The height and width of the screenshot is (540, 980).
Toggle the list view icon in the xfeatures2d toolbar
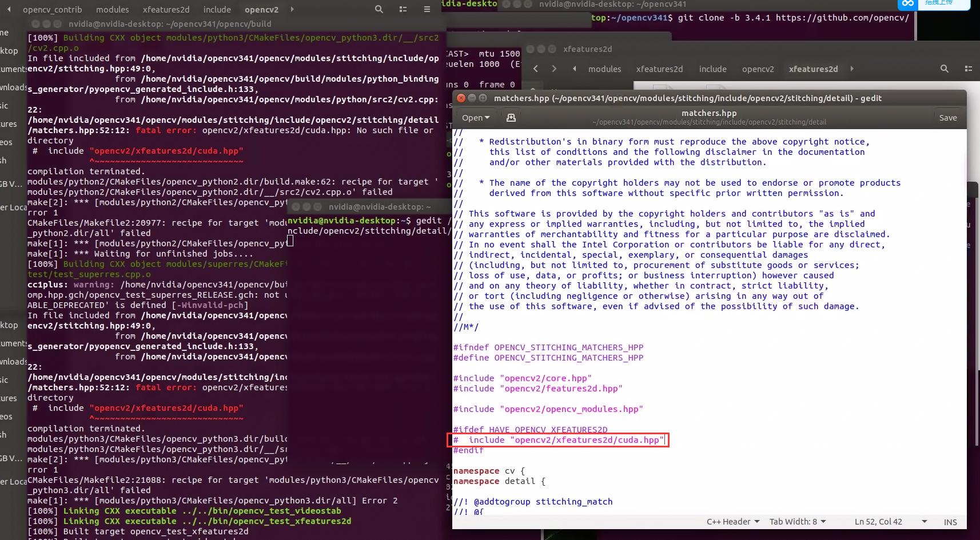click(969, 69)
